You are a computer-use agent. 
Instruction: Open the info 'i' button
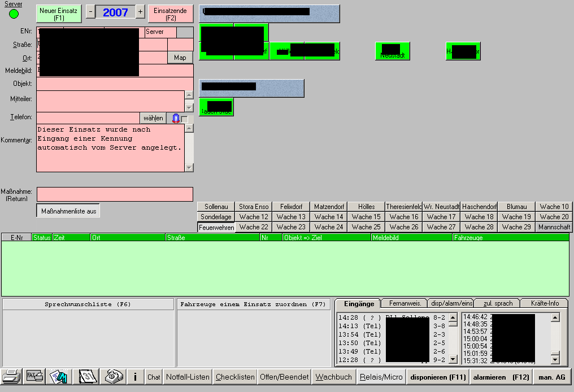135,377
